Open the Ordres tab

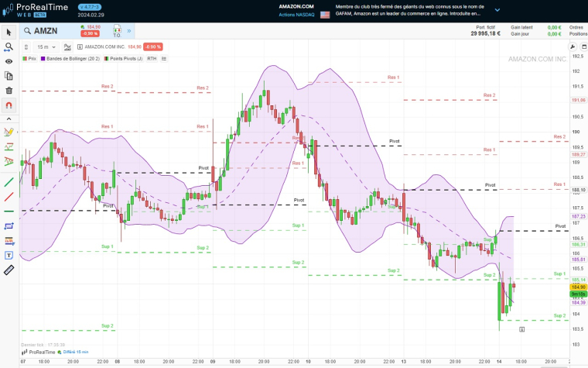576,28
